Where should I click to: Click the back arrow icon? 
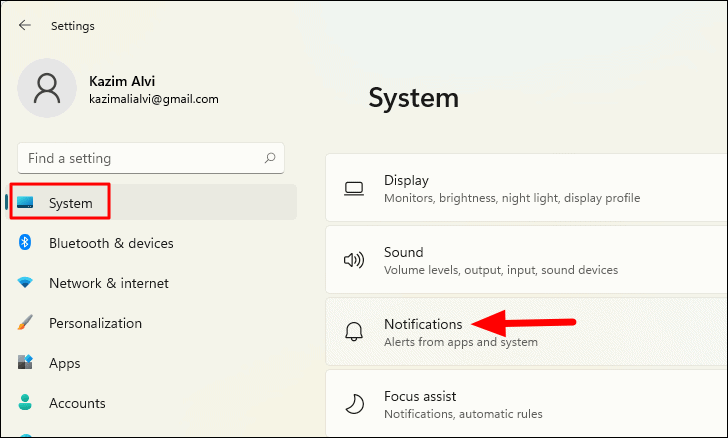click(25, 26)
